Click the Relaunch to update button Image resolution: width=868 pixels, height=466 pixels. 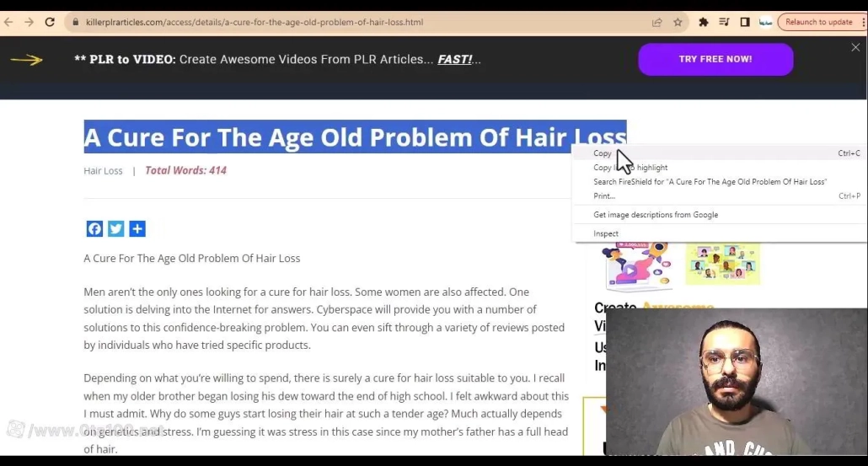click(818, 22)
